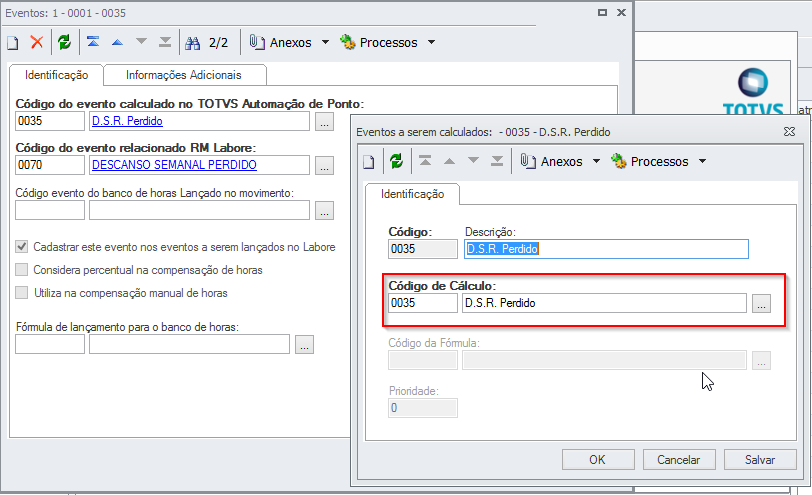Screen dimensions: 812x495
Task: Click the Cancelar button
Action: 679,459
